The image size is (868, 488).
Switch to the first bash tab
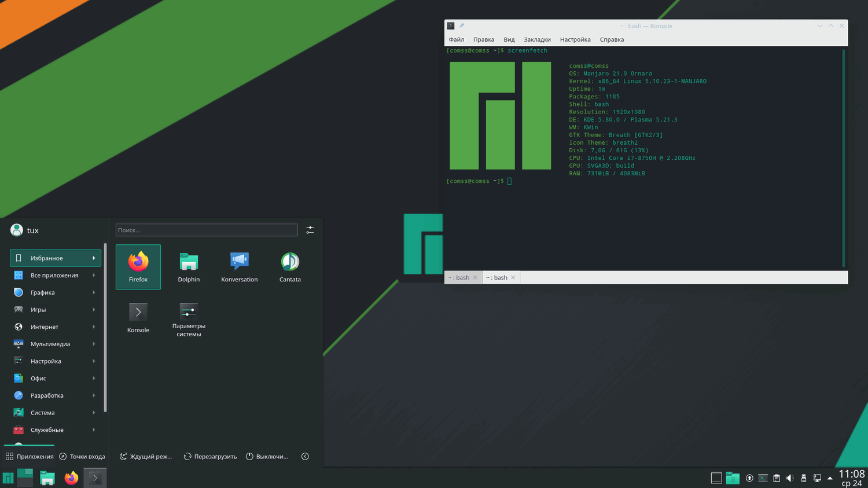pyautogui.click(x=459, y=278)
